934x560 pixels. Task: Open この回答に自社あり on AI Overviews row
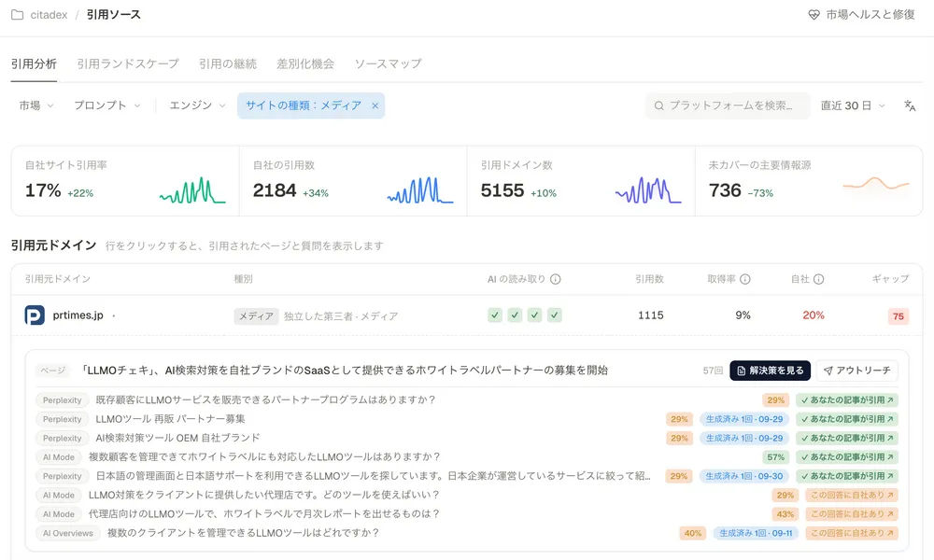coord(852,533)
